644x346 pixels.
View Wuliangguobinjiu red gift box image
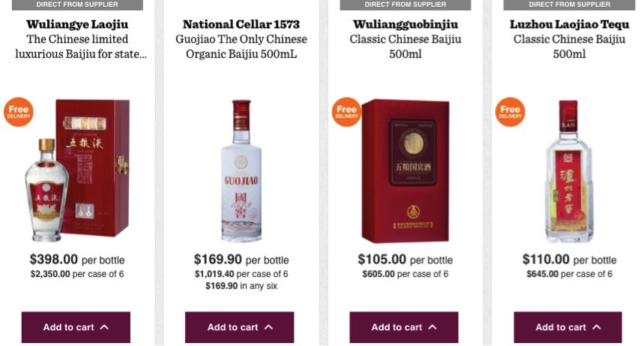[x=406, y=170]
